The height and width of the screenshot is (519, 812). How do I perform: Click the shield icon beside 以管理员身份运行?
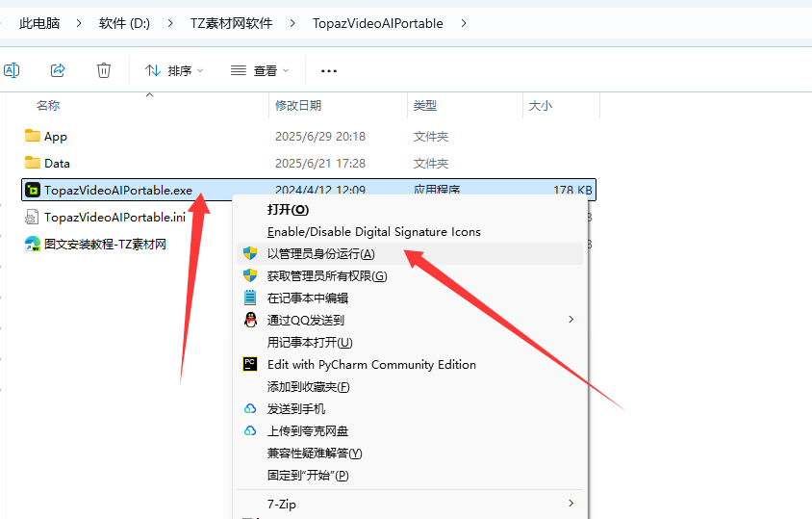tap(250, 253)
